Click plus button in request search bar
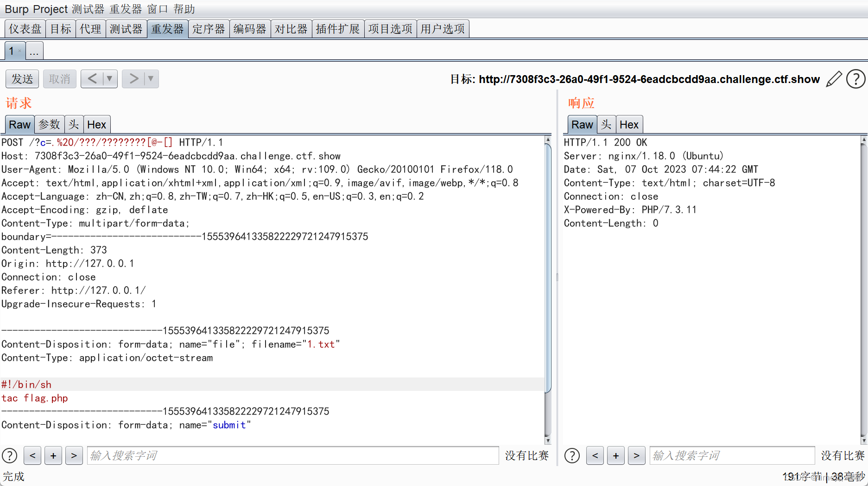868x486 pixels. click(x=53, y=455)
